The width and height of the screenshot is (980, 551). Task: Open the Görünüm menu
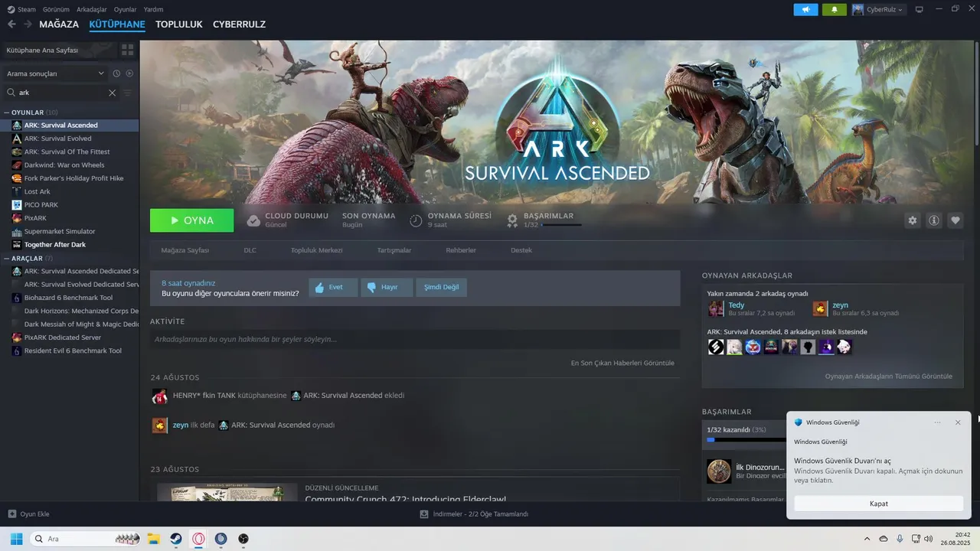[56, 9]
